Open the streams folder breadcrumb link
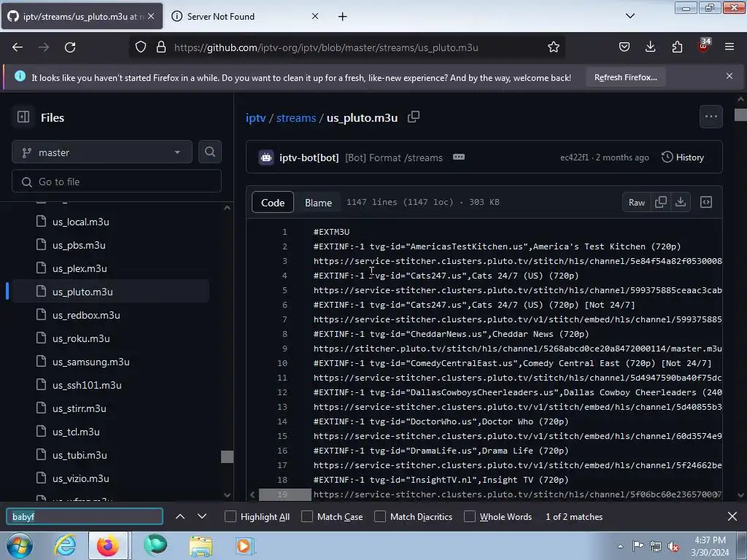 tap(296, 117)
